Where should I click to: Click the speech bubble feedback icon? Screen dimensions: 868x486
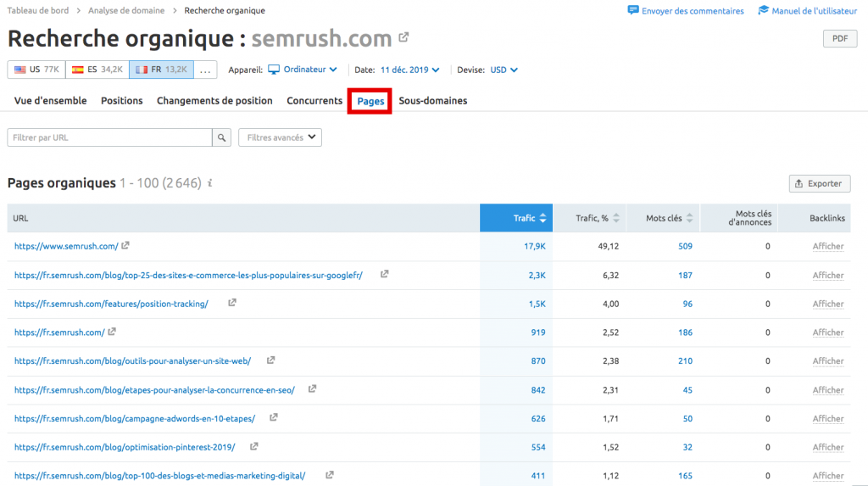coord(632,10)
